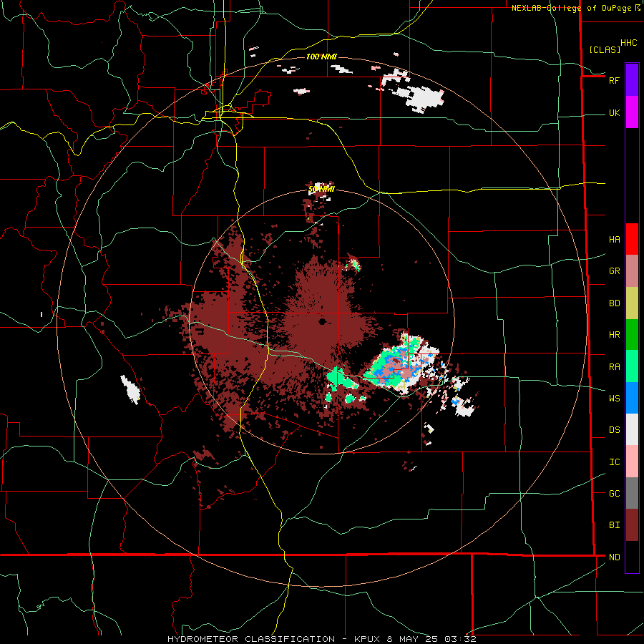Click the Hydrometeor Classification KPUX timestamp caption
Viewport: 644px width, 644px height.
(321, 639)
